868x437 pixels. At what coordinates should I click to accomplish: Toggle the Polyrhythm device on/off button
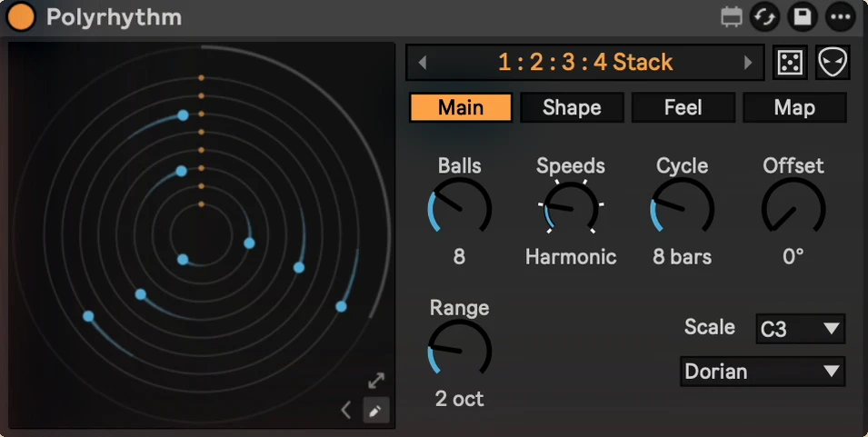tap(21, 17)
